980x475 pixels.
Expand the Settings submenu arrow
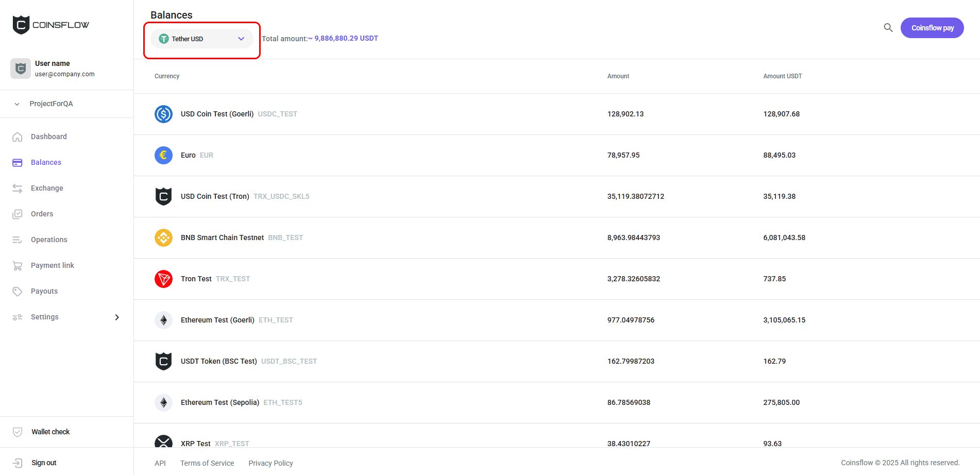pos(117,317)
